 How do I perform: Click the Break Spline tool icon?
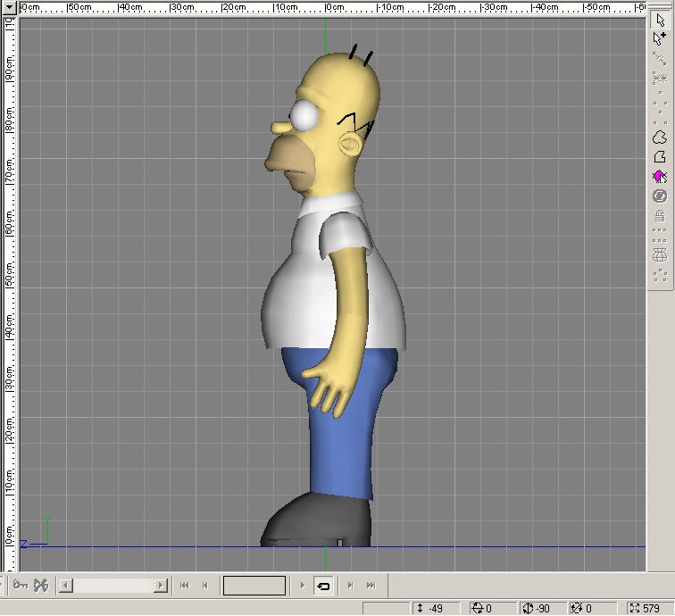tap(660, 59)
